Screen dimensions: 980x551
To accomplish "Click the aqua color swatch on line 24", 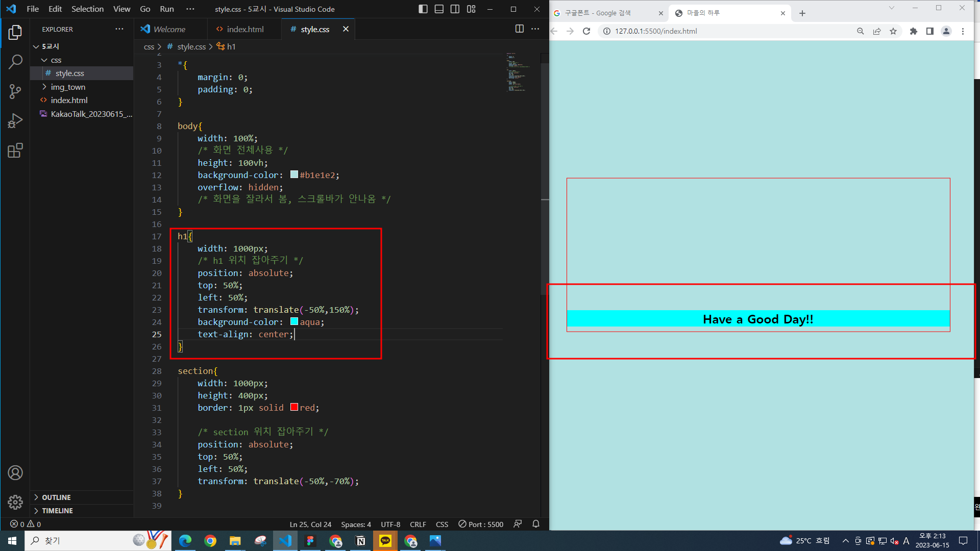I will (x=294, y=321).
